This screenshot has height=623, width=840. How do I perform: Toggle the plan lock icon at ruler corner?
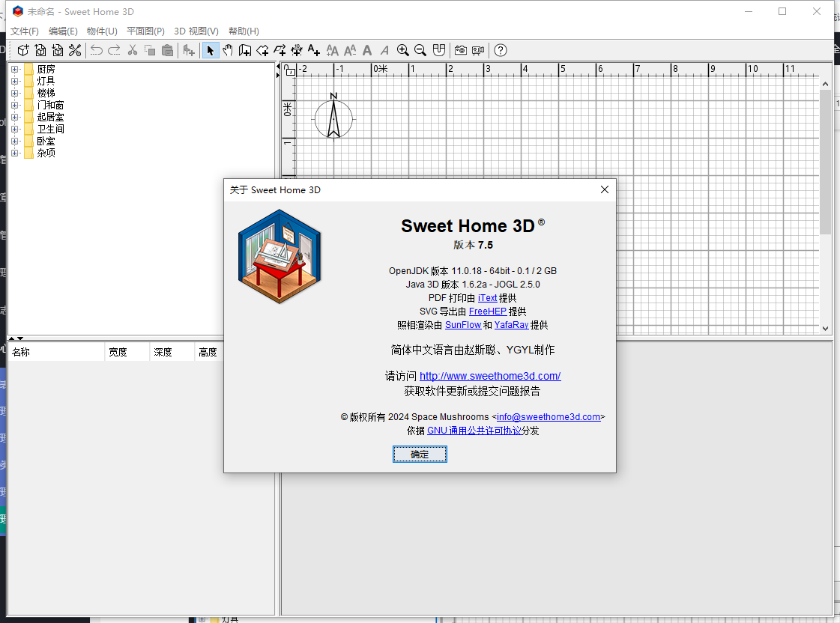[290, 70]
